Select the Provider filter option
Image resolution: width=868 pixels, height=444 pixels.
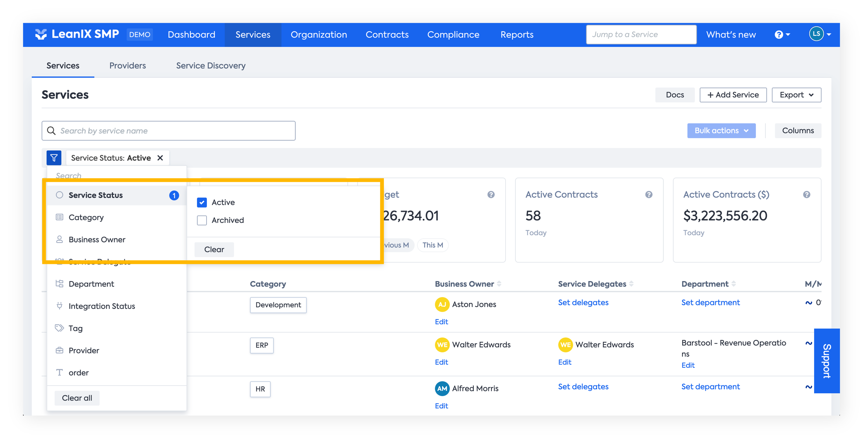[x=117, y=350]
